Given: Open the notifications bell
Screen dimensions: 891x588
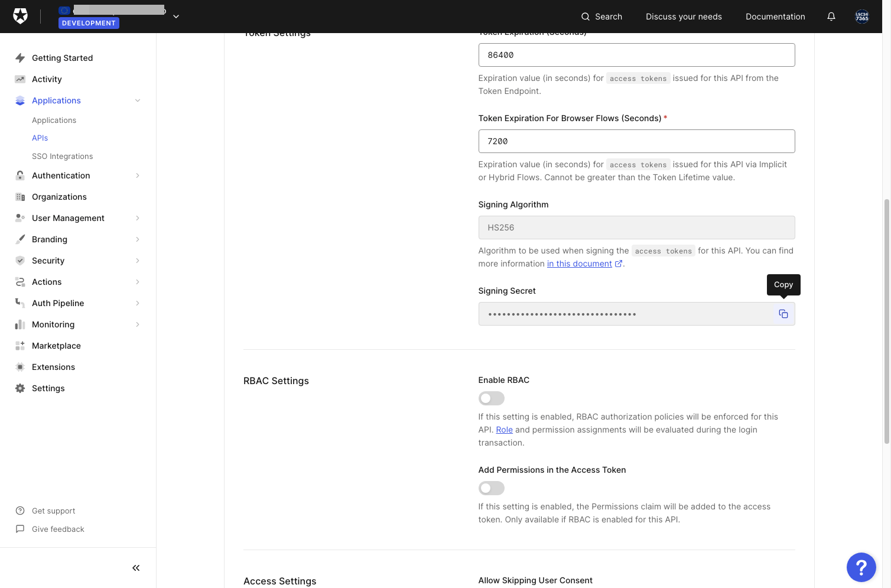Looking at the screenshot, I should pos(831,17).
